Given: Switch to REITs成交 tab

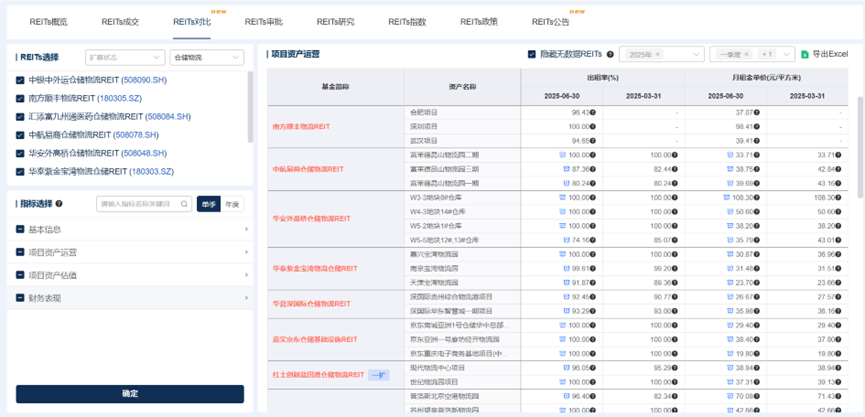Looking at the screenshot, I should 120,22.
